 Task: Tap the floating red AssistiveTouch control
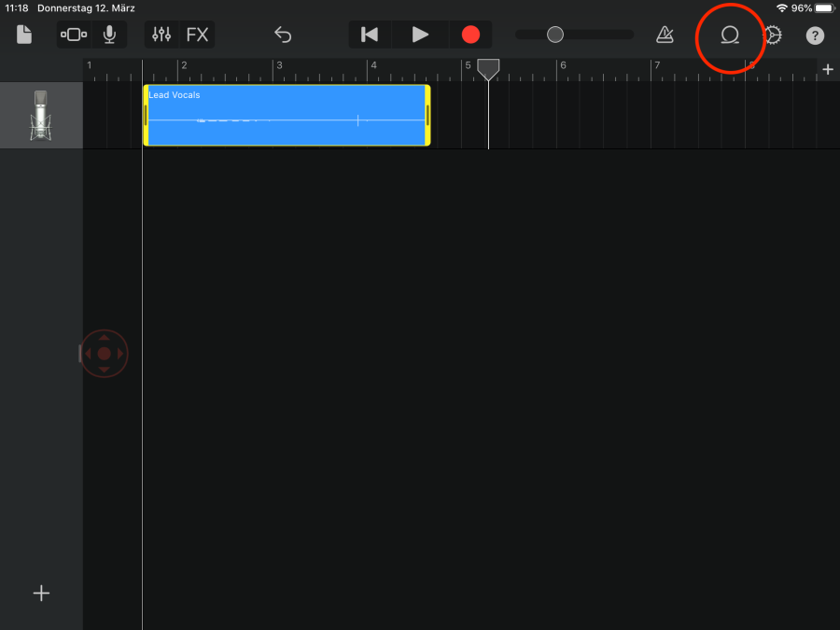pyautogui.click(x=104, y=354)
